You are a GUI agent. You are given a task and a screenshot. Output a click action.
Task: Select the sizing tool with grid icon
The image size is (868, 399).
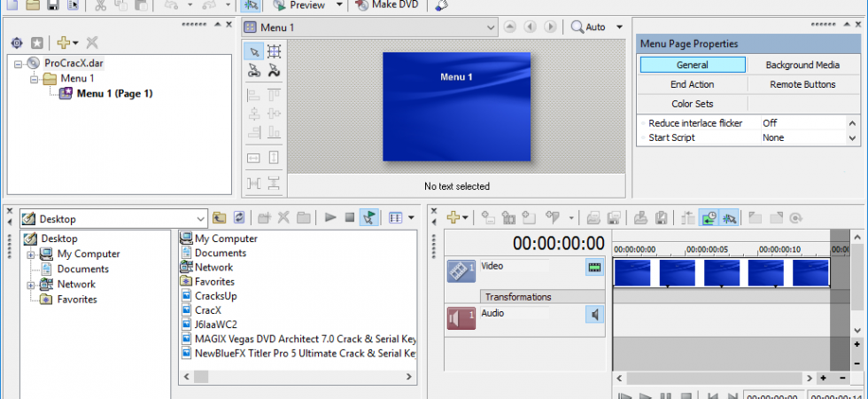click(x=274, y=52)
